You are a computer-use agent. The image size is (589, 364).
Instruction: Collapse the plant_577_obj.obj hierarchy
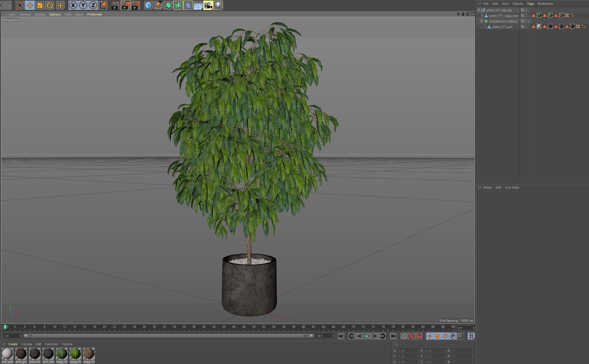[x=479, y=10]
